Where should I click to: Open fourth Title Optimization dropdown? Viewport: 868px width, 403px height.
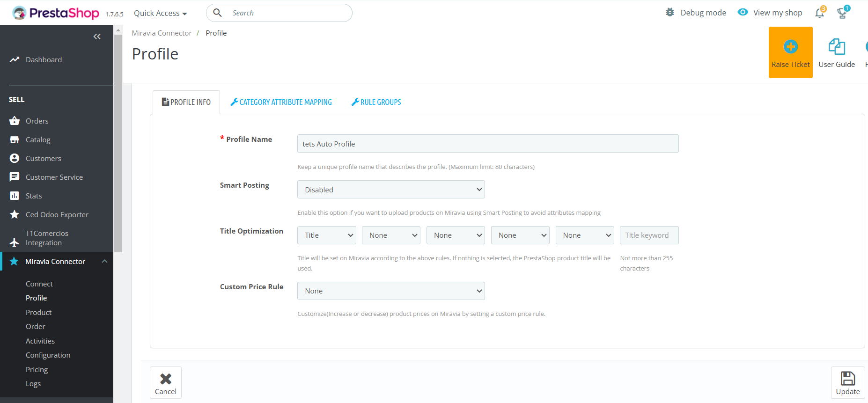point(520,235)
